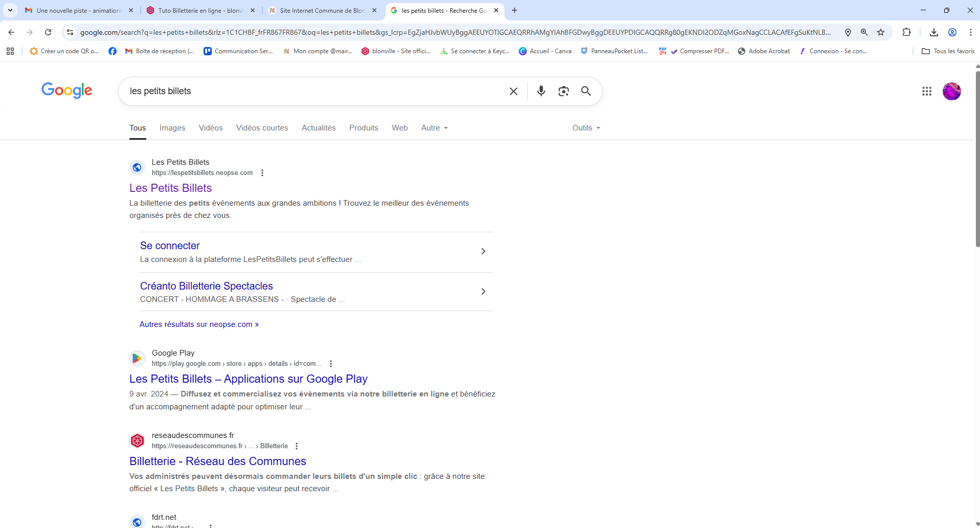The height and width of the screenshot is (528, 980).
Task: Open Les Petits Billets Google Play result
Action: click(x=249, y=379)
